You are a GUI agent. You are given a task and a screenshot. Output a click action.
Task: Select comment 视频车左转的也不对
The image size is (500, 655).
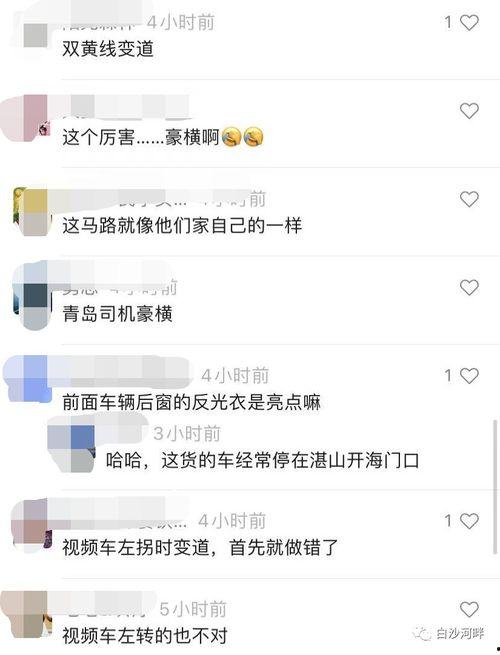tap(145, 636)
